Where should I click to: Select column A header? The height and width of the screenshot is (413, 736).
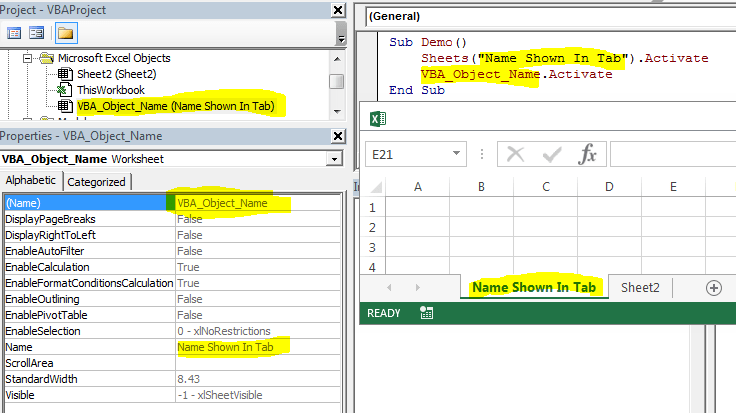tap(418, 187)
